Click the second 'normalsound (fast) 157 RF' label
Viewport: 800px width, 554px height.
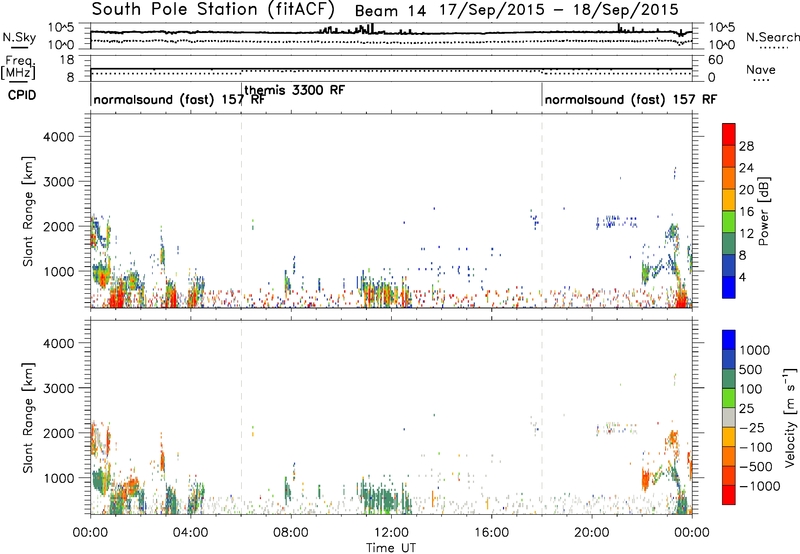coord(631,99)
